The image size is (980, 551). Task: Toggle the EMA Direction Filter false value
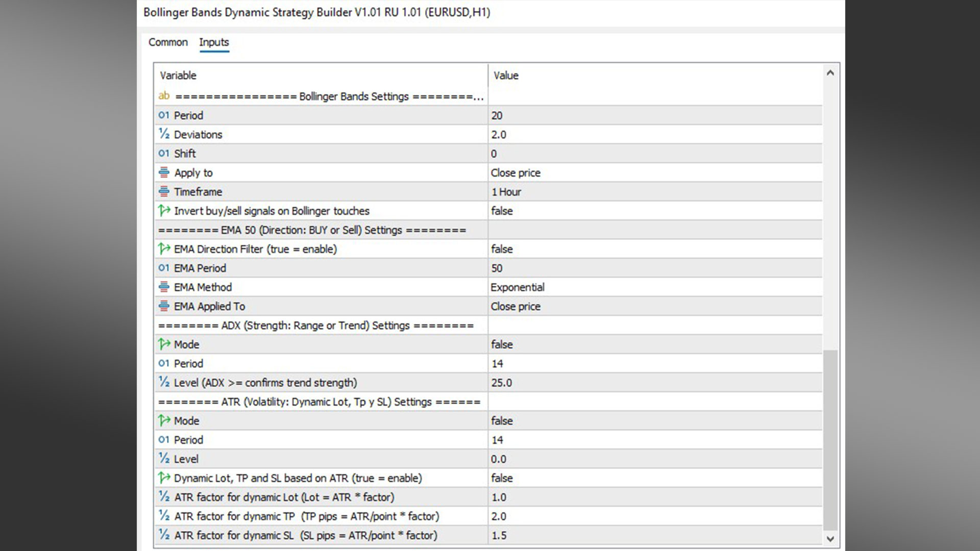point(502,249)
